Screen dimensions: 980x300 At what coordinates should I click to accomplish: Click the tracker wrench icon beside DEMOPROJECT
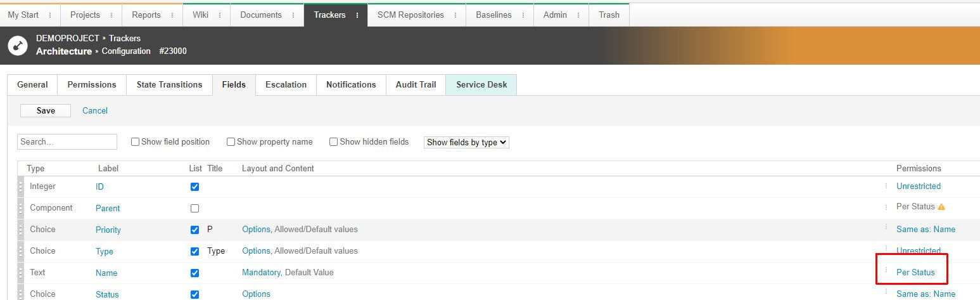click(18, 46)
